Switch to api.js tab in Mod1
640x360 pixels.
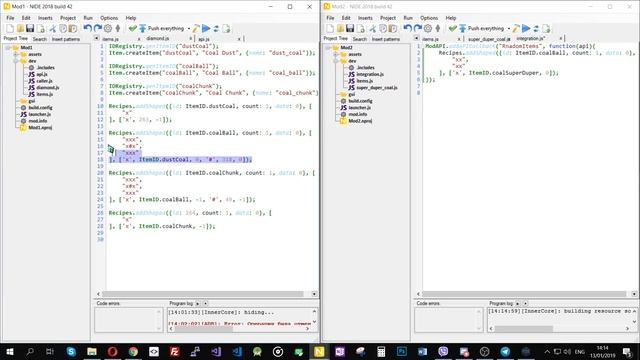pos(204,39)
